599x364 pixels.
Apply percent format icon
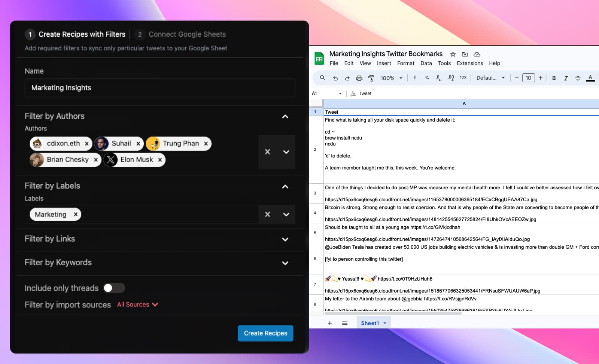point(427,78)
